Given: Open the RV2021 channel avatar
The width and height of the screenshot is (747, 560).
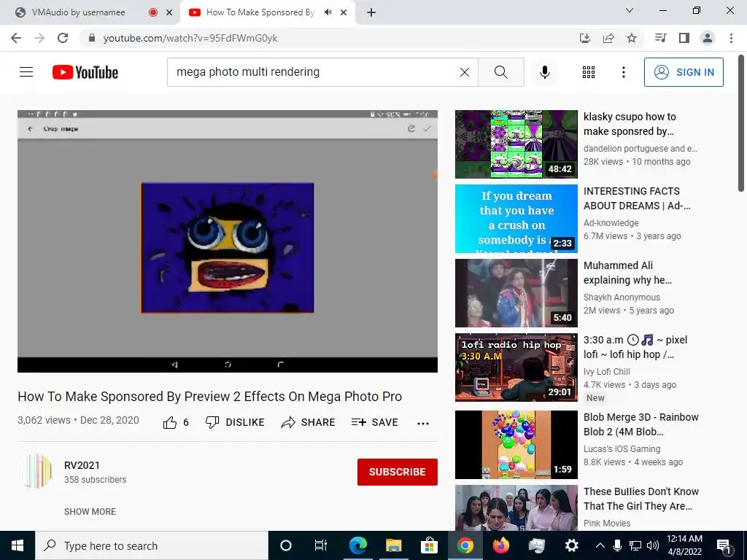Looking at the screenshot, I should tap(36, 471).
